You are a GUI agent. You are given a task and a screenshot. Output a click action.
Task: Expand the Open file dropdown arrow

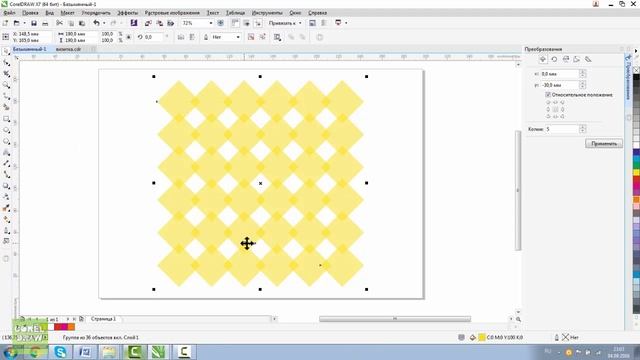24,23
